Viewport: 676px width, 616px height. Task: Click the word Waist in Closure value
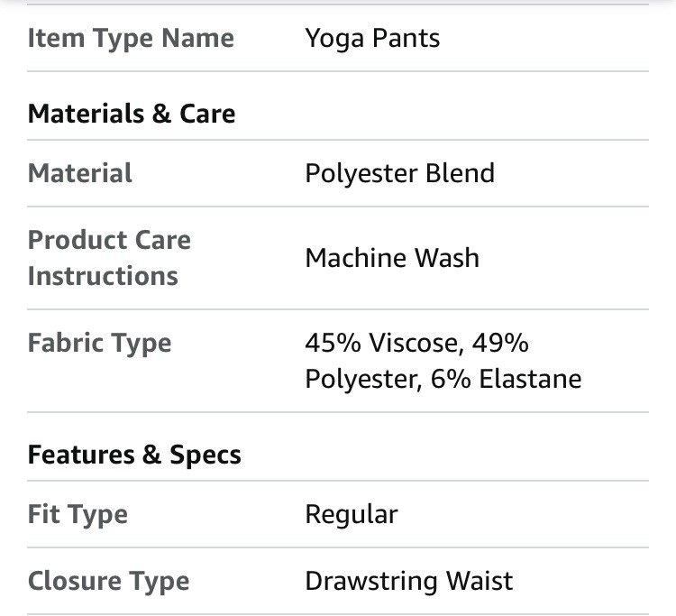pyautogui.click(x=483, y=581)
